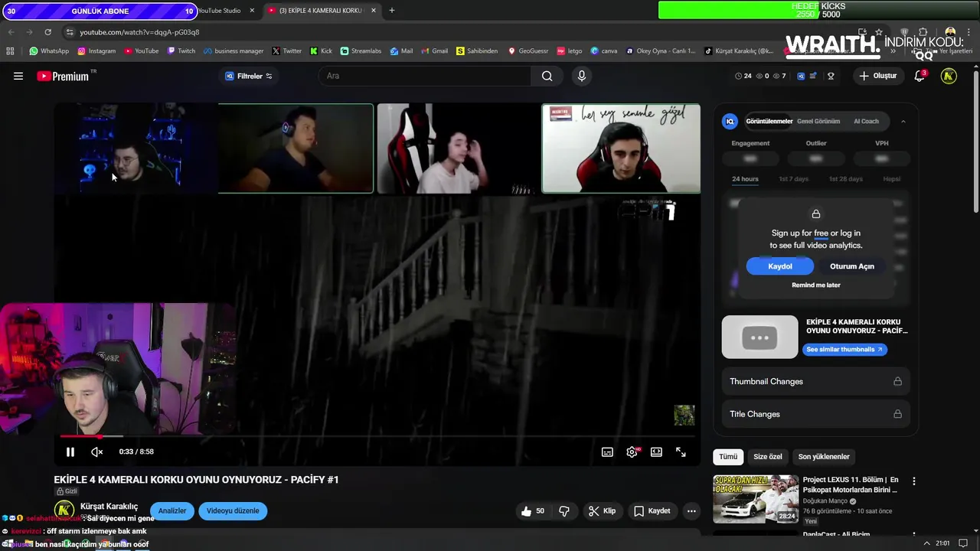This screenshot has height=551, width=980.
Task: Open Gmail bookmark
Action: (434, 51)
